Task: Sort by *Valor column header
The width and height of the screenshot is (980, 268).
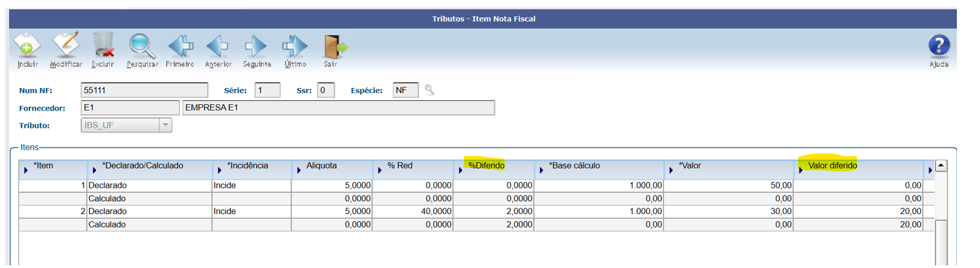Action: click(x=729, y=170)
